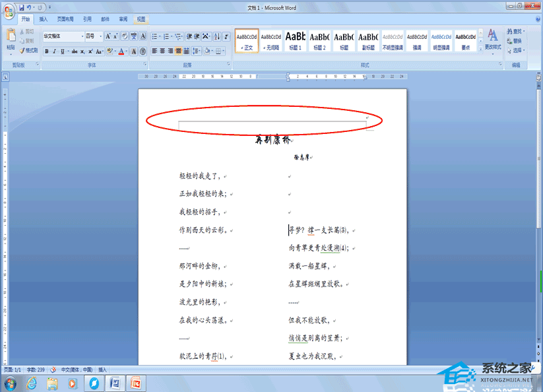Set Center paragraph alignment
Viewport: 543px width, 392px height.
(162, 51)
